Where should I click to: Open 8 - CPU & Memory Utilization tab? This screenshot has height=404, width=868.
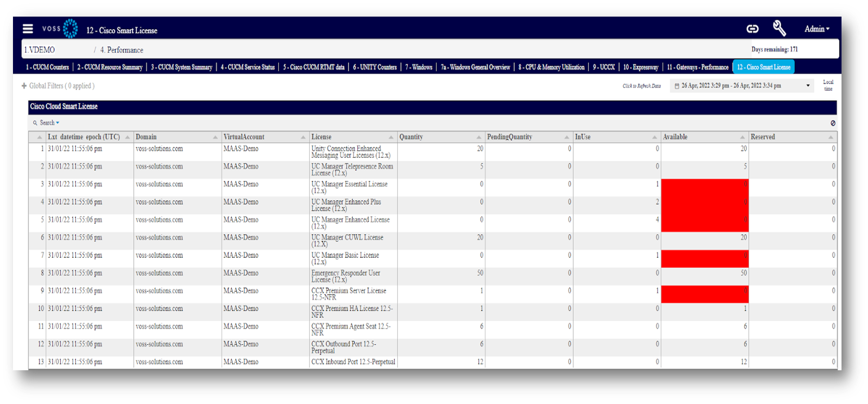pos(551,67)
